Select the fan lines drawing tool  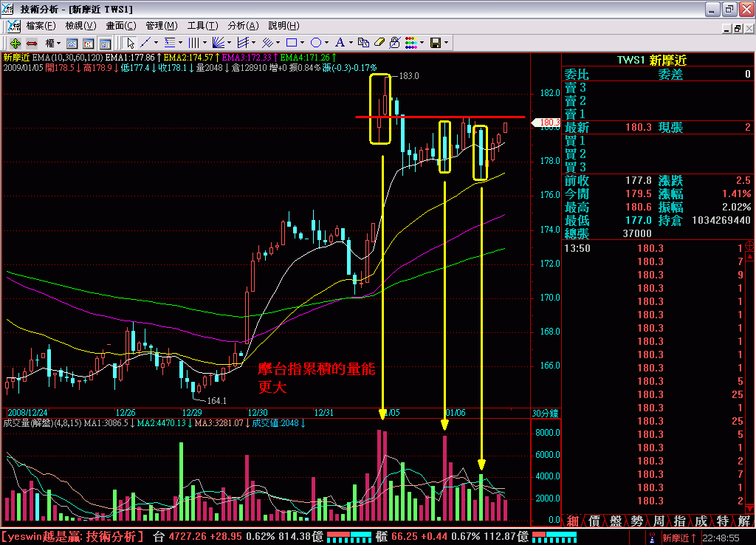219,43
